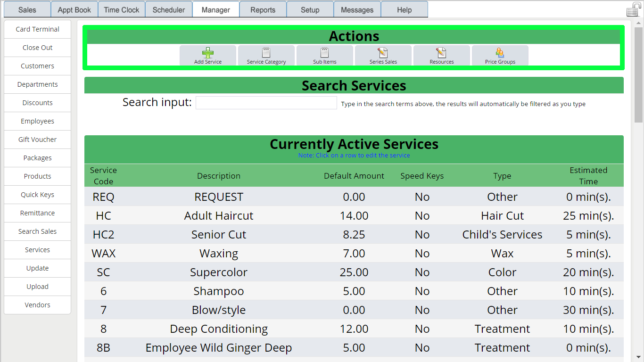Select Close Out in the sidebar
This screenshot has height=362, width=644.
point(37,48)
